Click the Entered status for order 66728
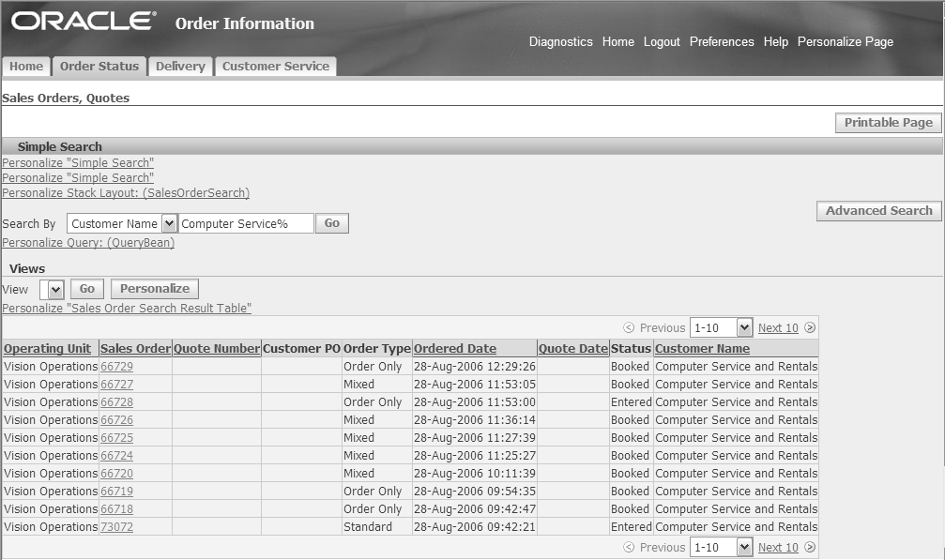The width and height of the screenshot is (945, 560). coord(631,401)
